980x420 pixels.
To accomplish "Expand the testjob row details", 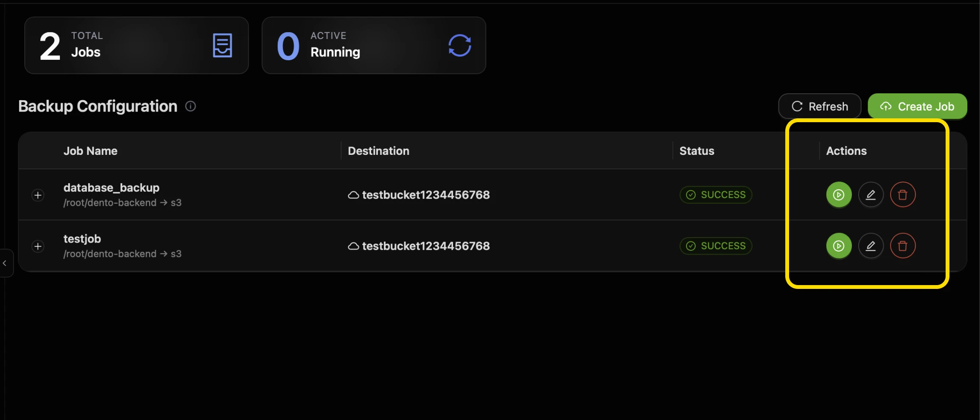I will pos(38,246).
